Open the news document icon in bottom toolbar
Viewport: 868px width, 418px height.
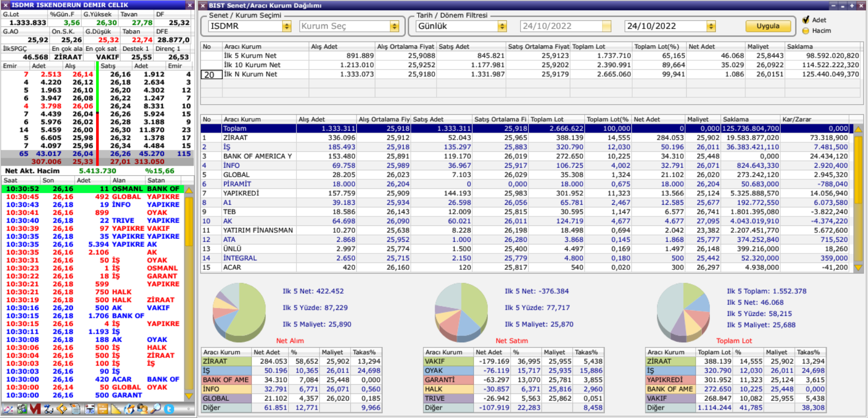(76, 409)
